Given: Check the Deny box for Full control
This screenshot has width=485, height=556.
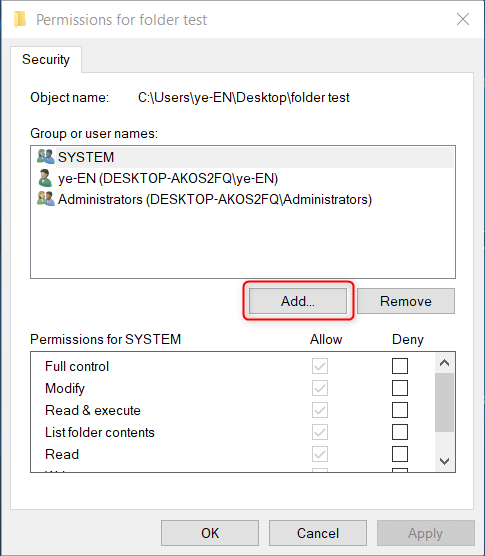Looking at the screenshot, I should (x=400, y=366).
